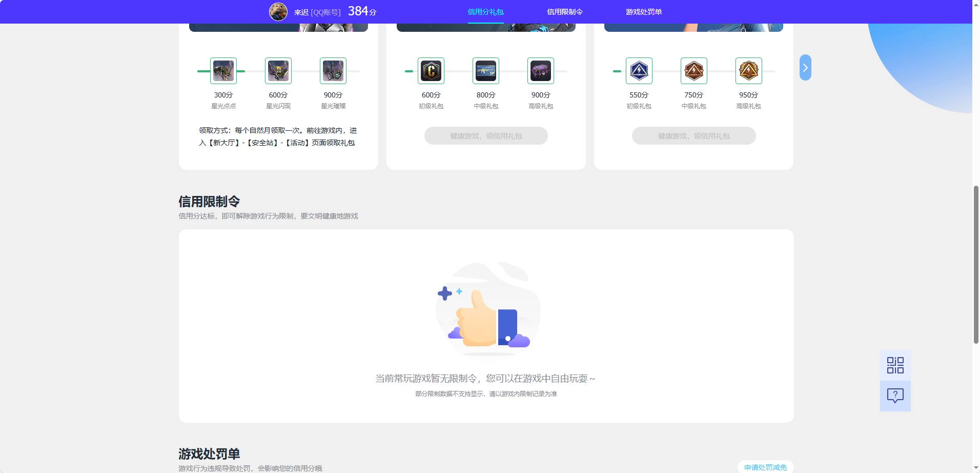Image resolution: width=980 pixels, height=473 pixels.
Task: Click the user avatar in the header
Action: pyautogui.click(x=278, y=11)
